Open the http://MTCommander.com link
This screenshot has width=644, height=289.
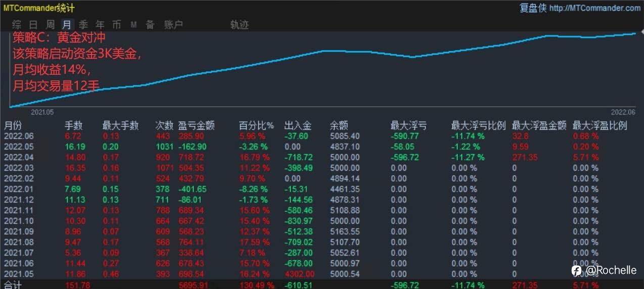coord(594,8)
